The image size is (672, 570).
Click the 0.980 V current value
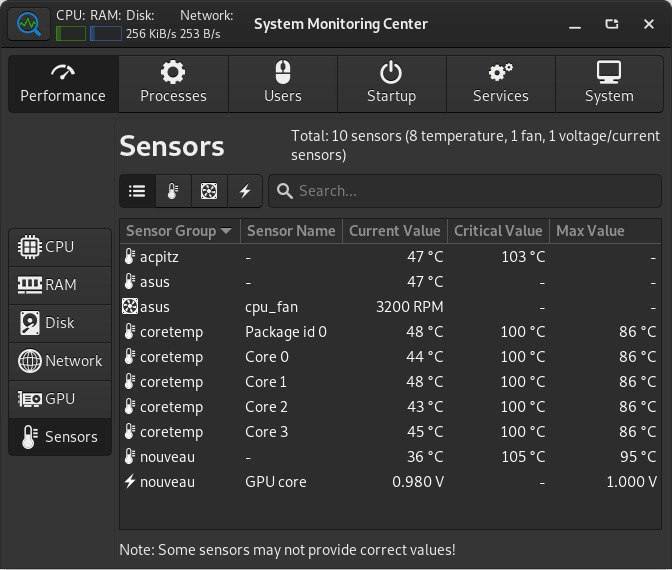coord(418,482)
